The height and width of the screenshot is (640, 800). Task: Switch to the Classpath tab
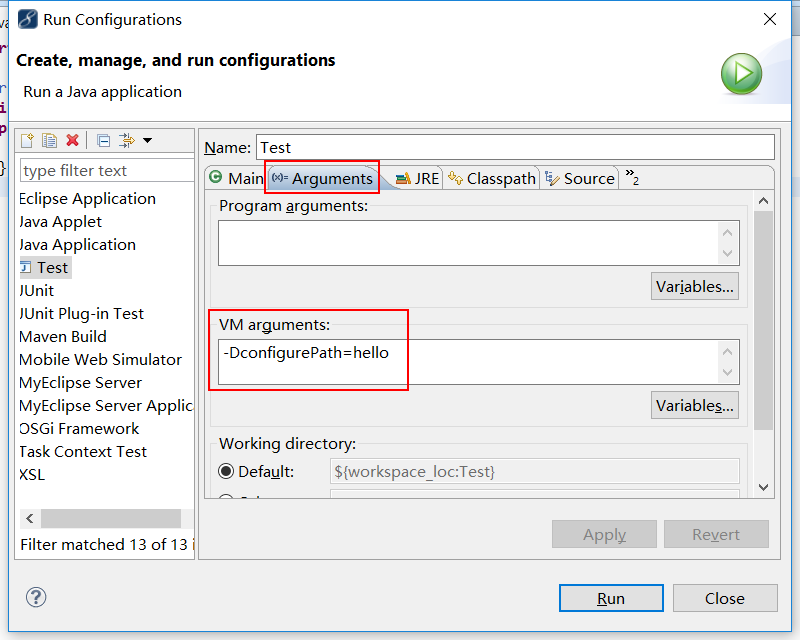pyautogui.click(x=492, y=179)
